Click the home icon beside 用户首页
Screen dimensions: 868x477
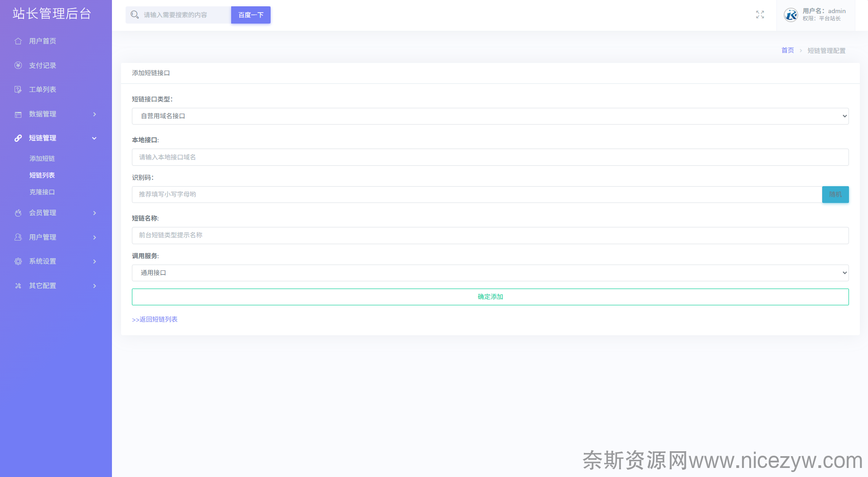[18, 41]
